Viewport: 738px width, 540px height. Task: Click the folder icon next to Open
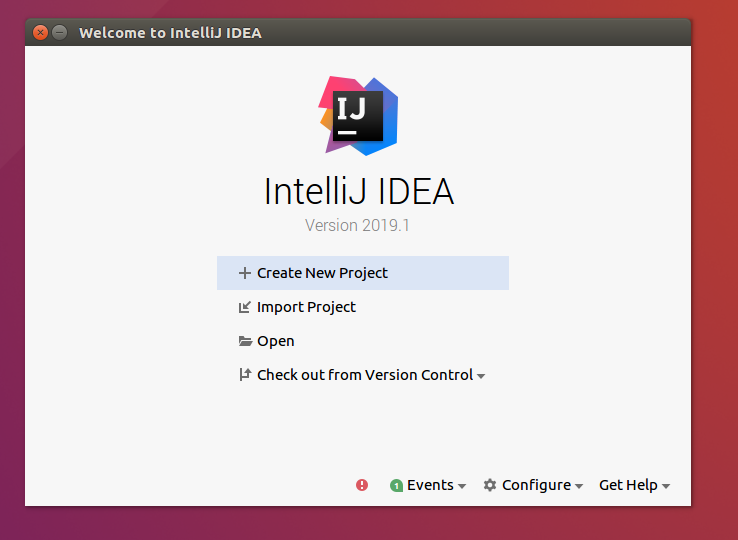pos(245,341)
